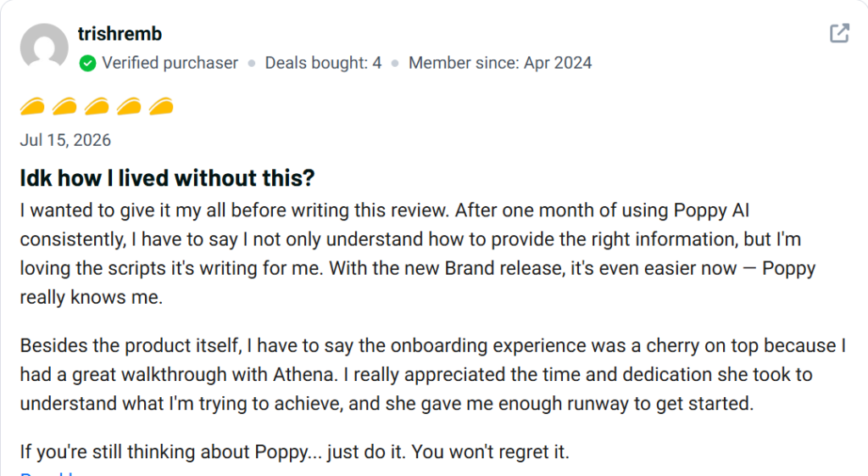Open the review in a new window icon
This screenshot has width=868, height=476.
pyautogui.click(x=839, y=33)
